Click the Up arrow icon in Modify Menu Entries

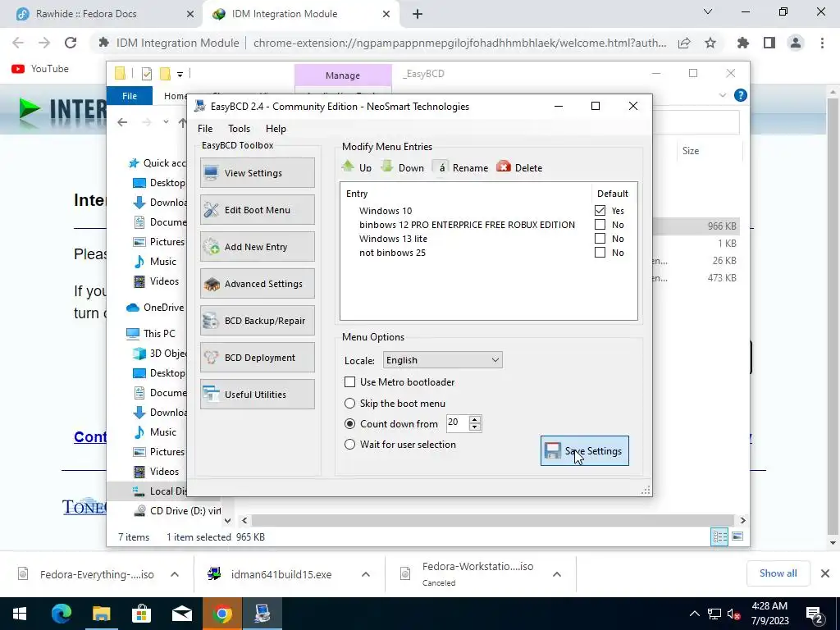348,167
